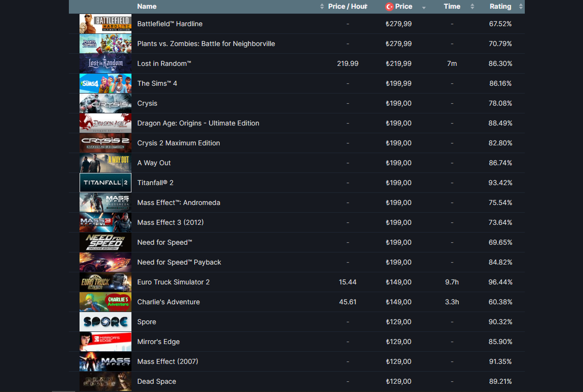Open A Way Out thumbnail

click(x=105, y=163)
